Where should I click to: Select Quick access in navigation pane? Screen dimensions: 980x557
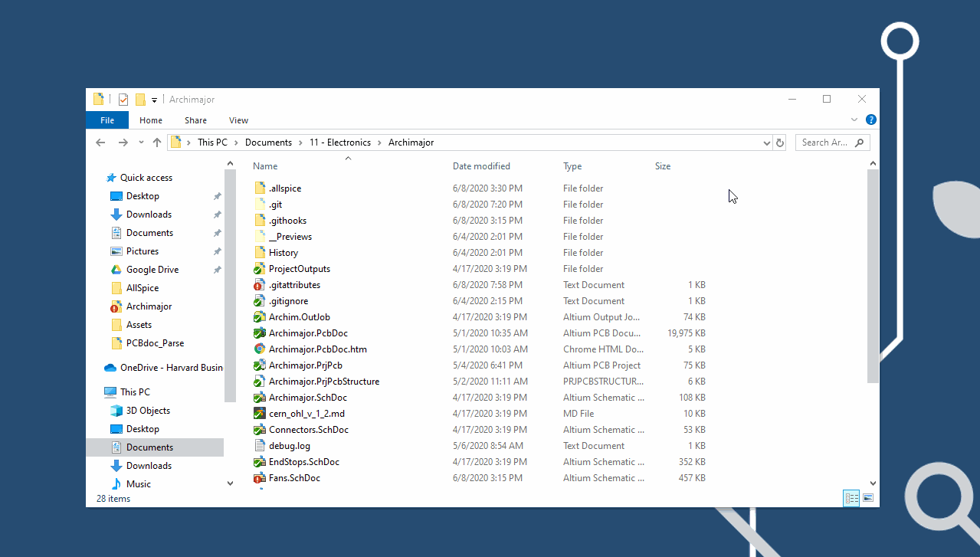pyautogui.click(x=146, y=178)
